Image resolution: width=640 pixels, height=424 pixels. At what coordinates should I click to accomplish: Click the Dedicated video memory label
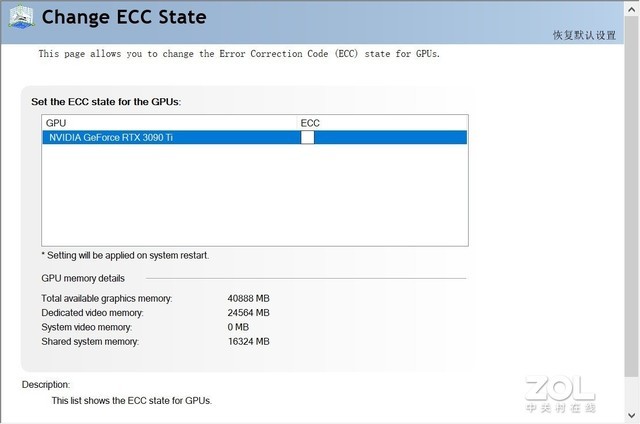98,313
